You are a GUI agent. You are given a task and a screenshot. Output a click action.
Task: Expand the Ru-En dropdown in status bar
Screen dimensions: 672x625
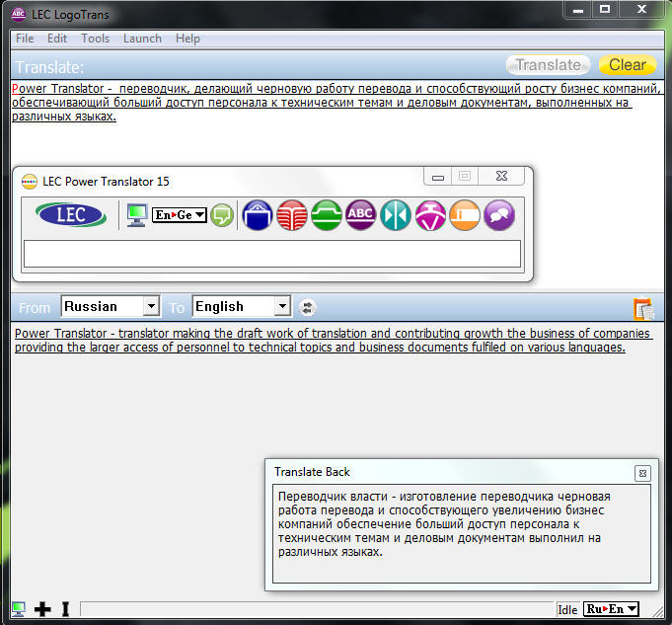click(x=632, y=609)
